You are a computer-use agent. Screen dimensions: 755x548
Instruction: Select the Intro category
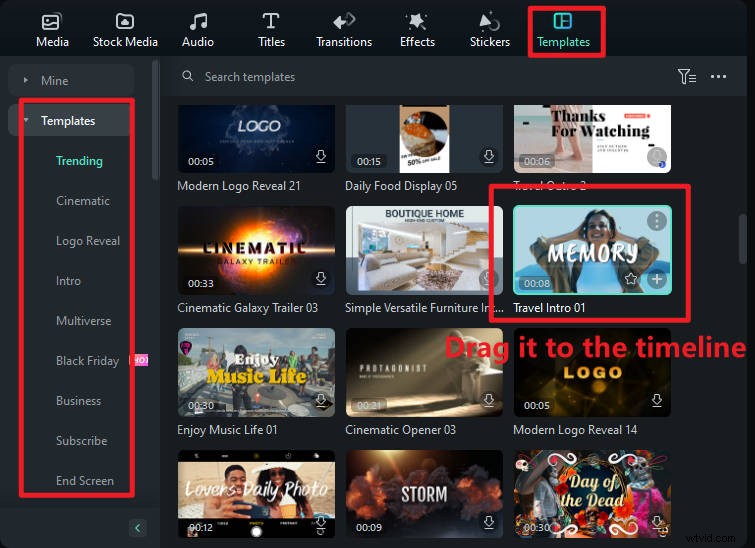[68, 281]
